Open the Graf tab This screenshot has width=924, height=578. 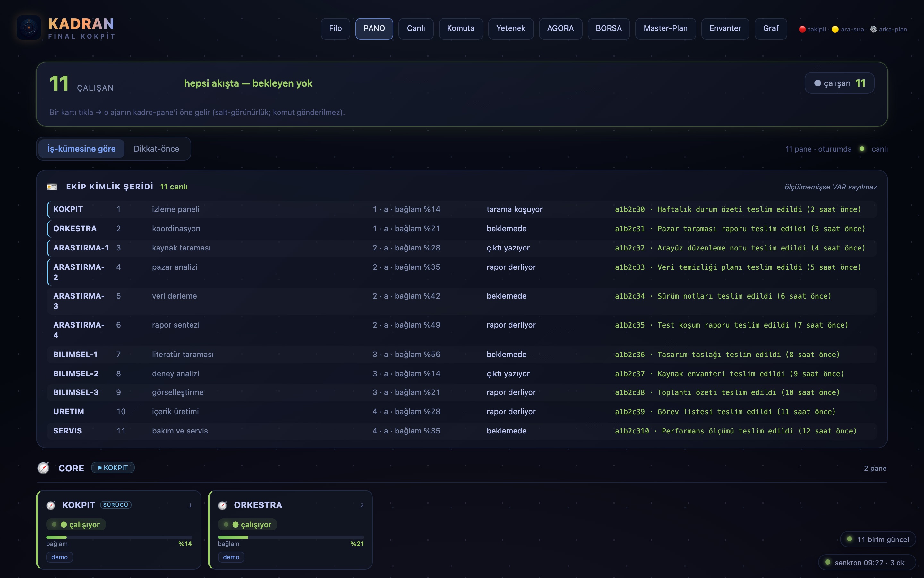pyautogui.click(x=771, y=29)
